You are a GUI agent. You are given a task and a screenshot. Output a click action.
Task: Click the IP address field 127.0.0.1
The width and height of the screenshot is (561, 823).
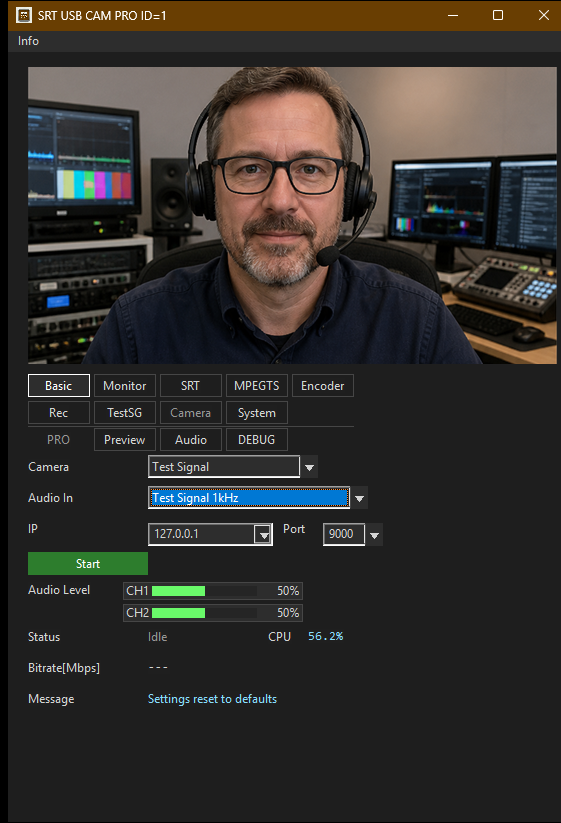[202, 534]
